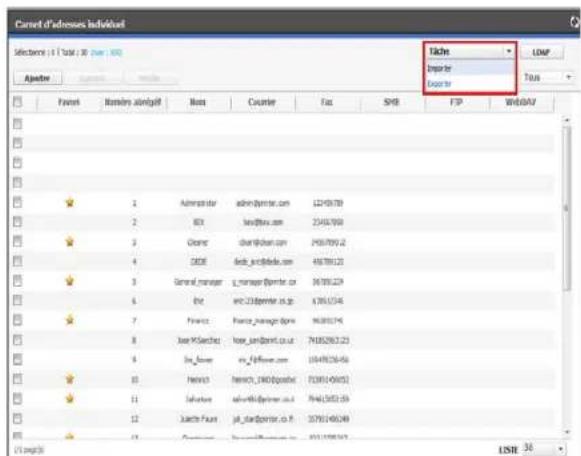Click the Courrier column header
This screenshot has width=581, height=456.
coord(262,102)
